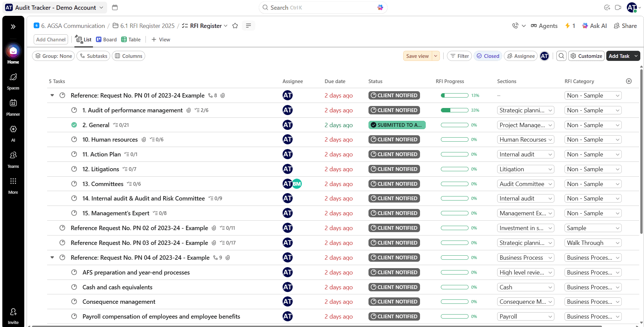Click the Invite icon in sidebar
644x327 pixels.
tap(13, 316)
